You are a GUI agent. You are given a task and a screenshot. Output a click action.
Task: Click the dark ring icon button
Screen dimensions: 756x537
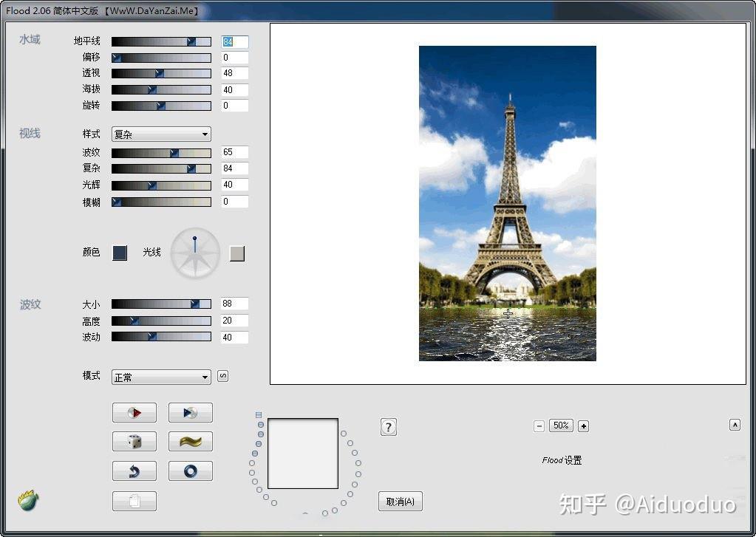coord(190,471)
